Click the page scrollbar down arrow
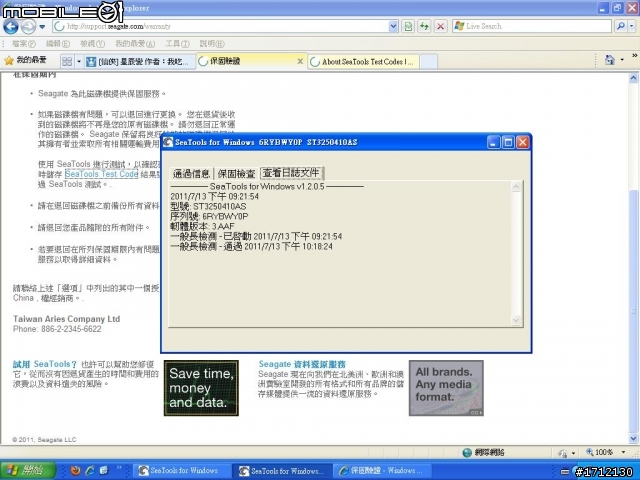 point(633,439)
